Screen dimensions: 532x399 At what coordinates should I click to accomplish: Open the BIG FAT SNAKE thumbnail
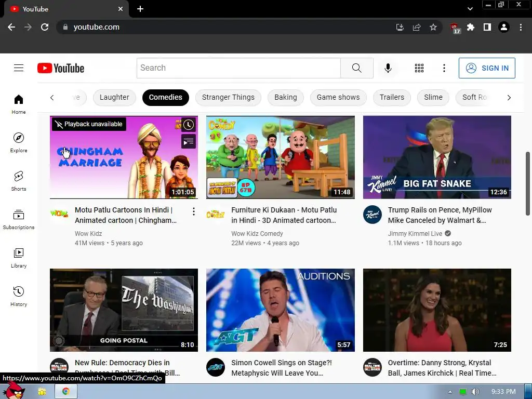tap(437, 157)
